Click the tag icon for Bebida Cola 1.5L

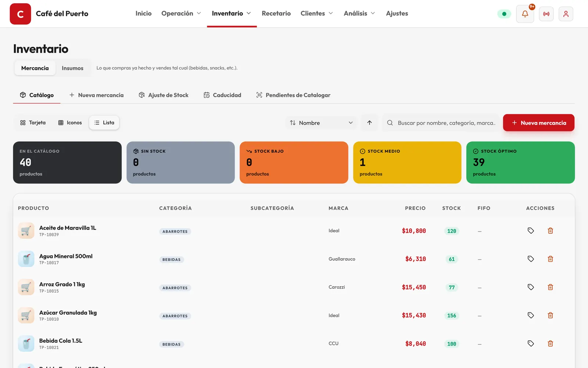pyautogui.click(x=531, y=344)
